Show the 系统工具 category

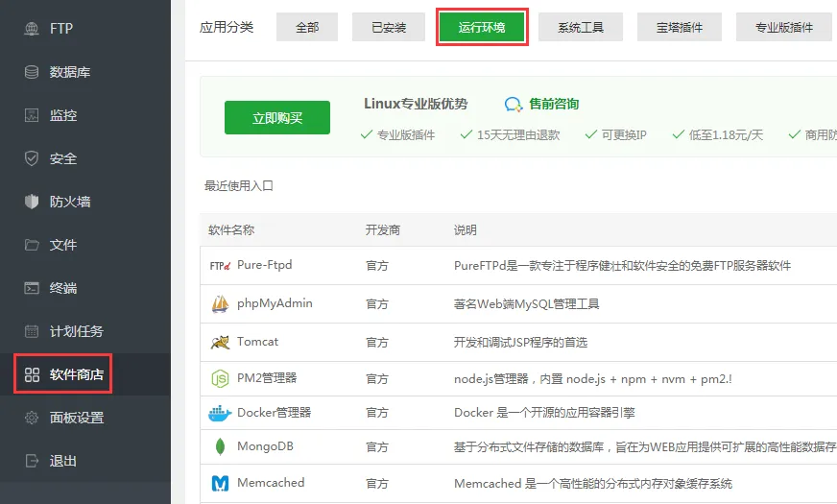(581, 28)
